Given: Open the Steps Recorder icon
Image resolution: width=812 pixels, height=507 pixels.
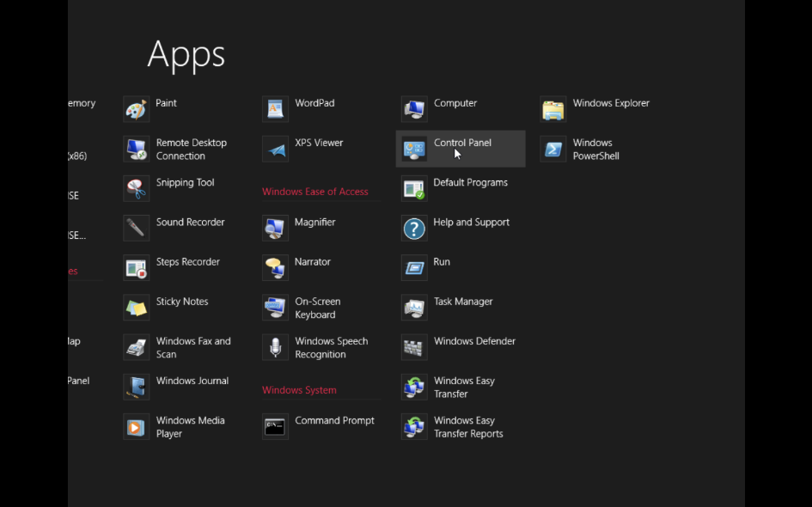Looking at the screenshot, I should tap(137, 268).
